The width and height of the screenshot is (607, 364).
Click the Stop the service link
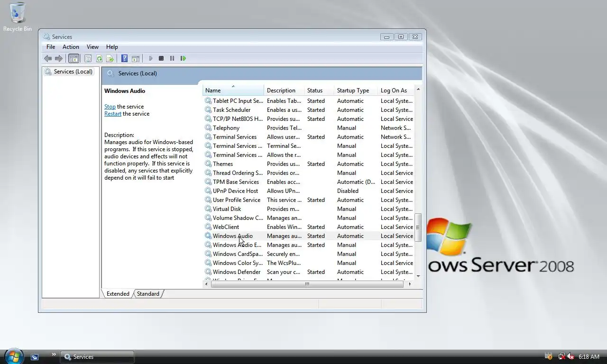pos(110,107)
